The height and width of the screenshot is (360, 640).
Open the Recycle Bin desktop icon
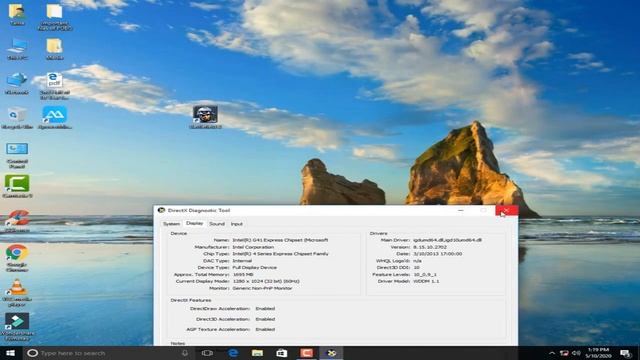(17, 118)
